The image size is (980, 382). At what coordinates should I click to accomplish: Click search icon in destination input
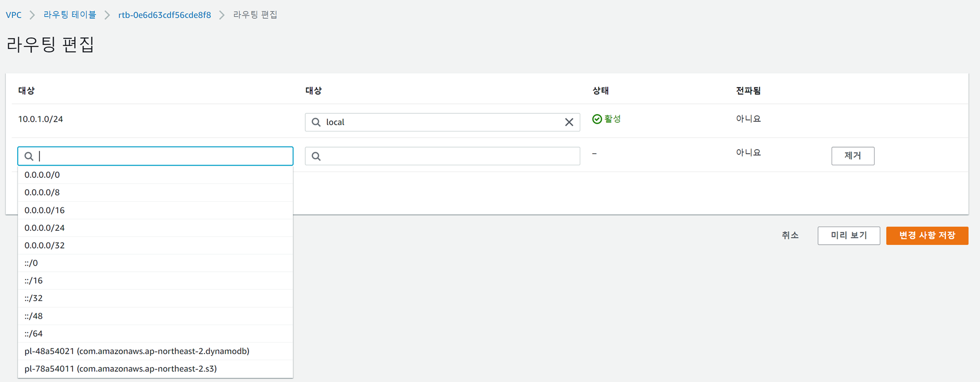point(29,156)
